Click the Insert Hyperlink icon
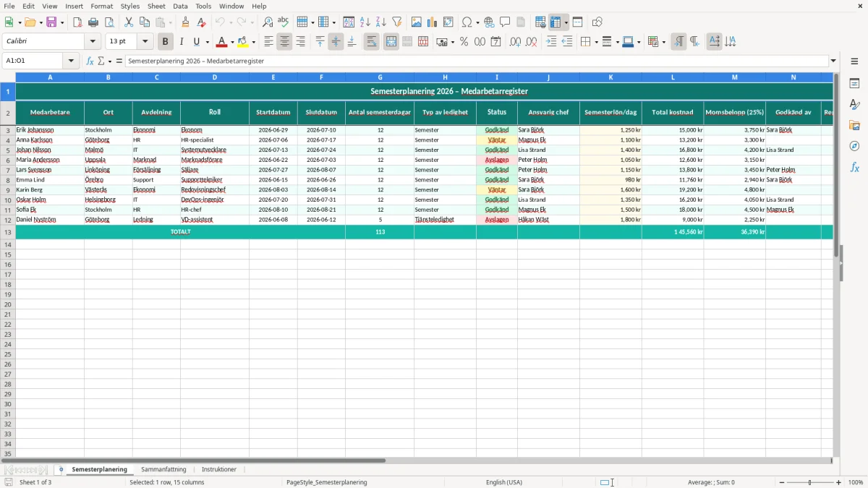868x488 pixels. point(489,22)
